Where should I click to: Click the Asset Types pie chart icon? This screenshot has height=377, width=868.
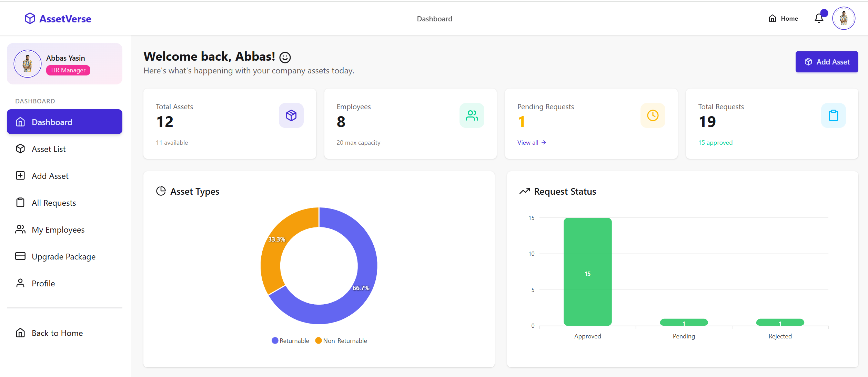(161, 191)
